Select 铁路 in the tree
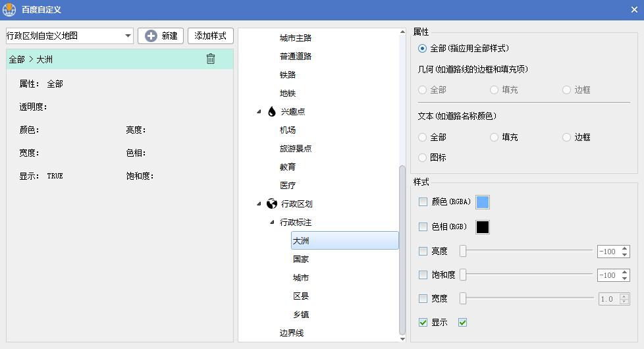The width and height of the screenshot is (644, 349). tap(288, 74)
